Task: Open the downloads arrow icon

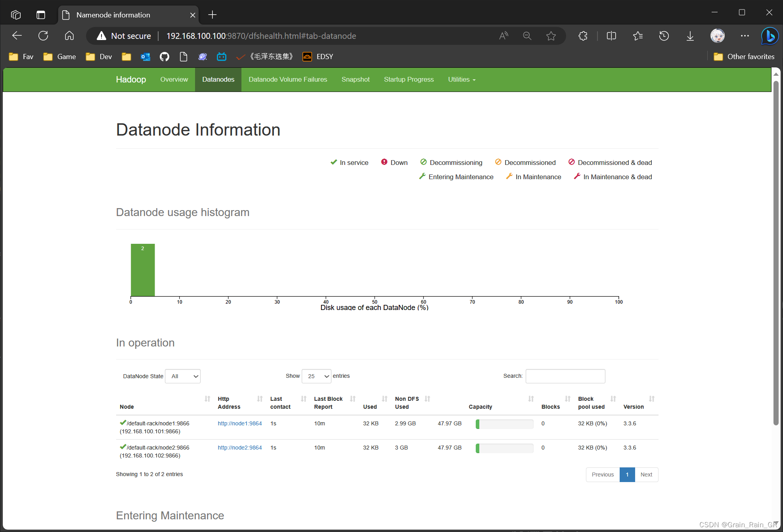Action: coord(690,36)
